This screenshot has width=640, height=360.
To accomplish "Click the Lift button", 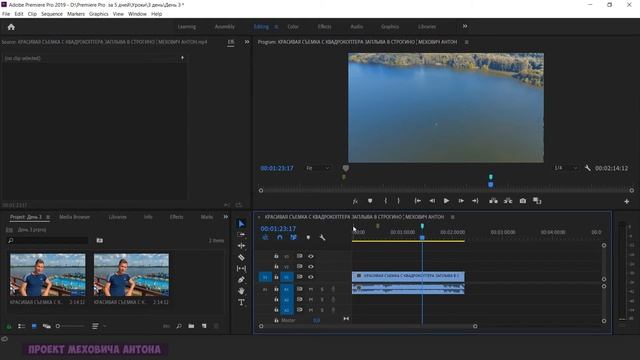I will pyautogui.click(x=493, y=201).
